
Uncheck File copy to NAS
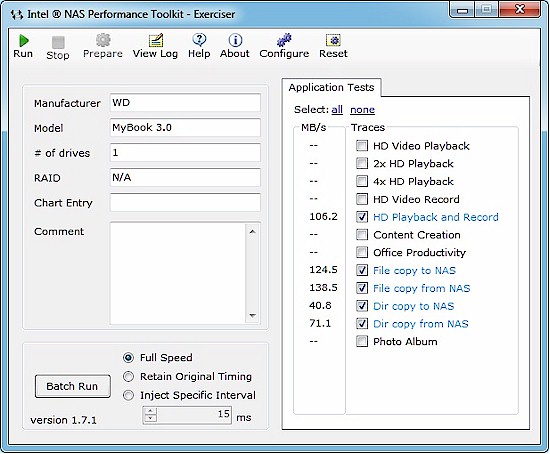[362, 270]
